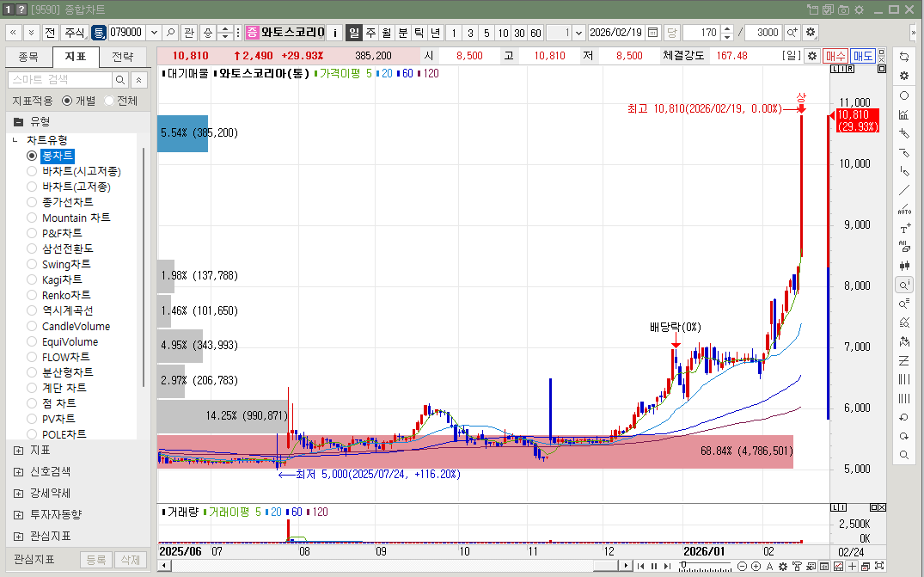Click the undo icon in right toolbar

tap(904, 417)
